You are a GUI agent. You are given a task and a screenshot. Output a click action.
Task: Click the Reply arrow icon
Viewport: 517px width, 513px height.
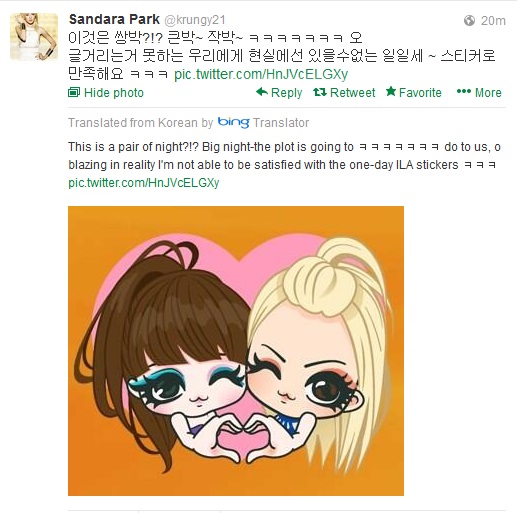pos(262,92)
